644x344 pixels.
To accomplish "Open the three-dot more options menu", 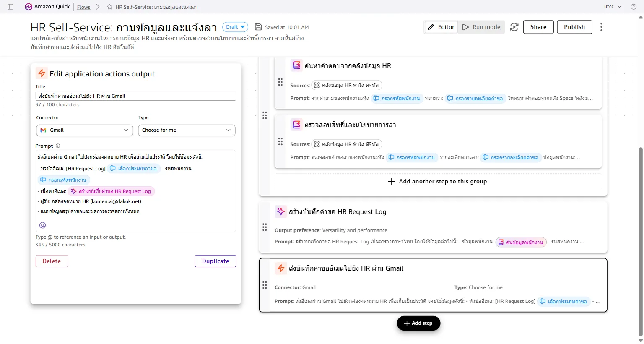I will click(601, 27).
